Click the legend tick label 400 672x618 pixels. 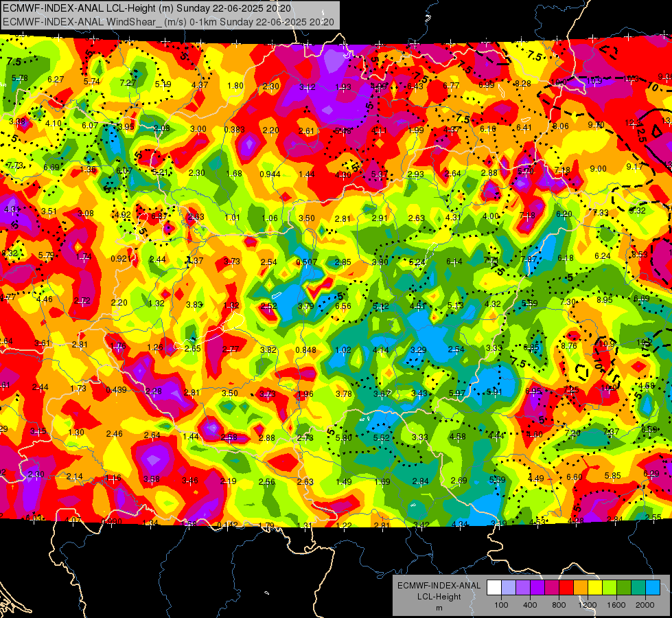(x=530, y=605)
